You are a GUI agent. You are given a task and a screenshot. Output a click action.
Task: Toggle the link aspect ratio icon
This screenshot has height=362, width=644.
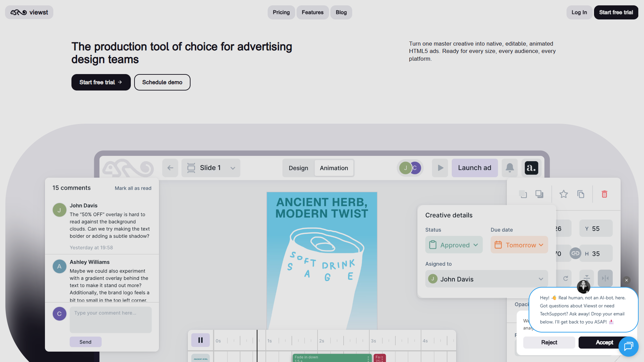(575, 253)
